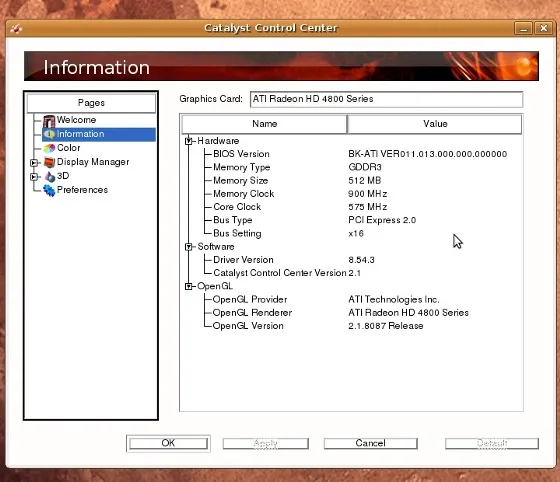Open the Display Manager page
This screenshot has height=482, width=560.
(x=93, y=162)
